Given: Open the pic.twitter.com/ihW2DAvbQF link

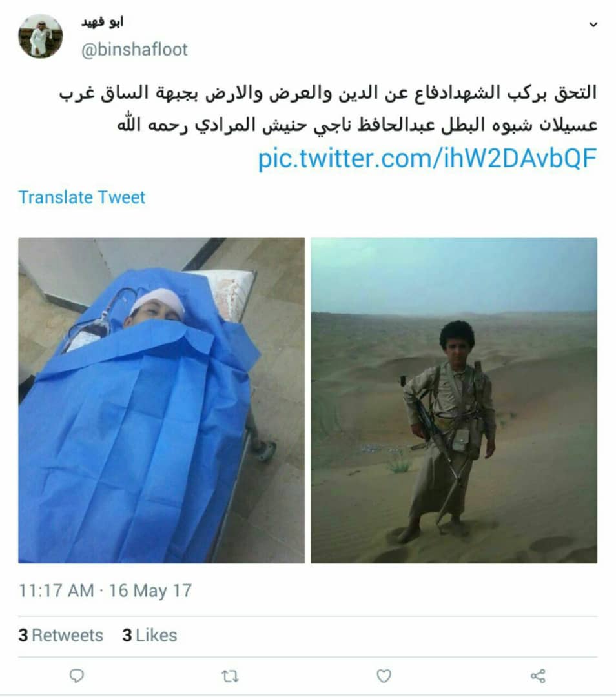Looking at the screenshot, I should coord(427,158).
